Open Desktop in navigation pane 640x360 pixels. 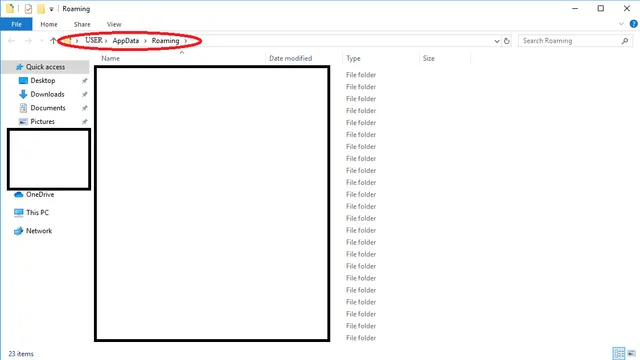pos(42,80)
